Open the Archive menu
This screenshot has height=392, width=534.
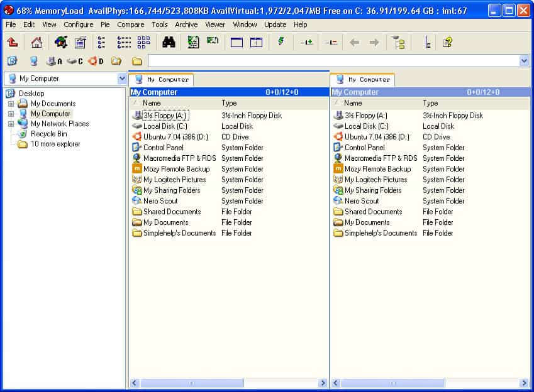[186, 24]
